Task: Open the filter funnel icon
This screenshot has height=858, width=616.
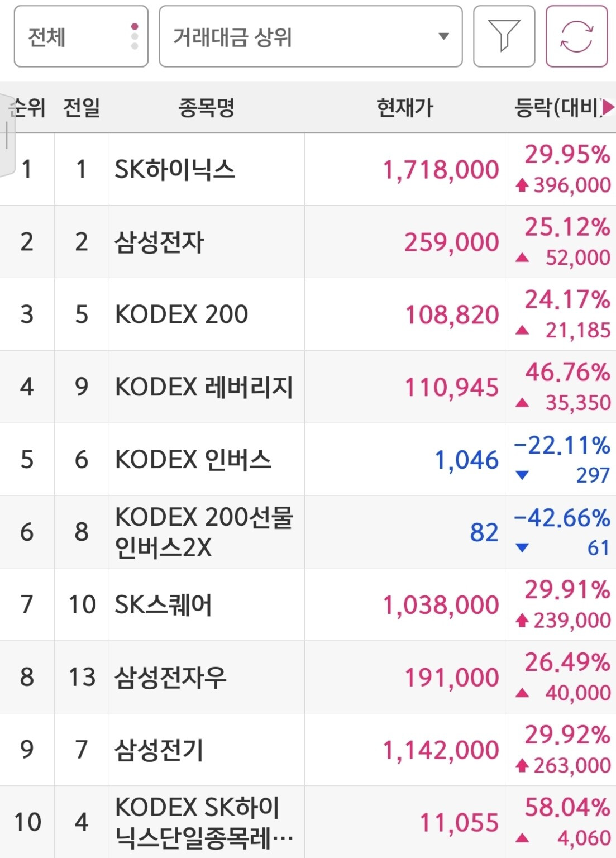Action: (x=504, y=36)
